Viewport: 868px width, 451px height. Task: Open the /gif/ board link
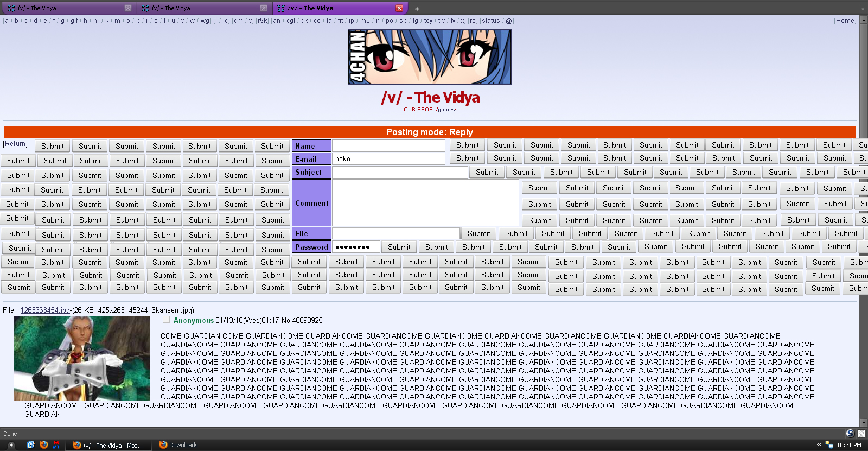[x=74, y=21]
